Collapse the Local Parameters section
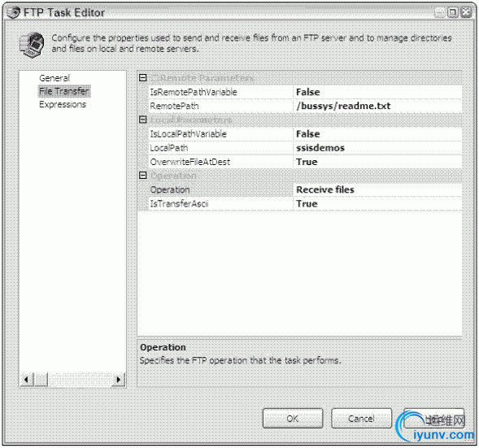The height and width of the screenshot is (448, 479). point(143,120)
